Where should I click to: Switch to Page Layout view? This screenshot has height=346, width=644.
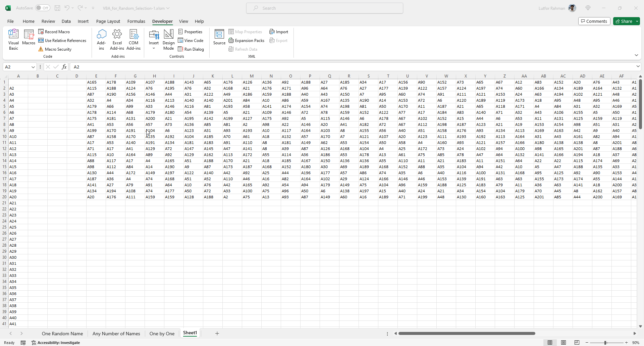pos(563,343)
